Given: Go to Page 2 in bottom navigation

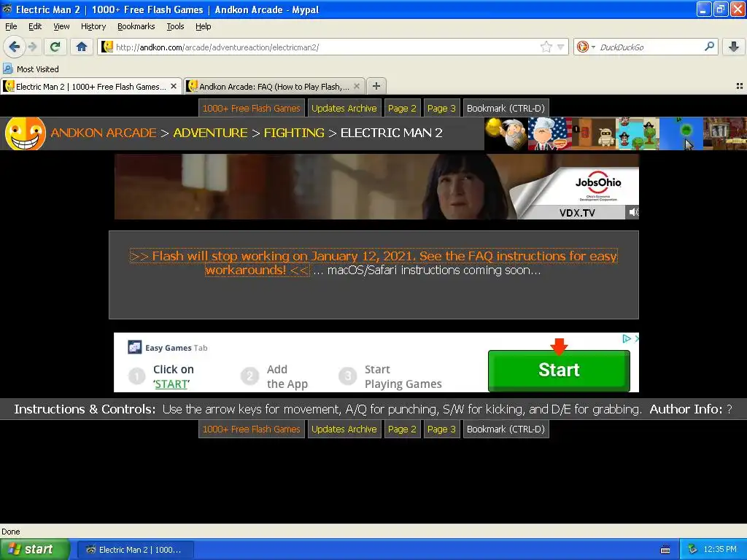Looking at the screenshot, I should coord(402,429).
